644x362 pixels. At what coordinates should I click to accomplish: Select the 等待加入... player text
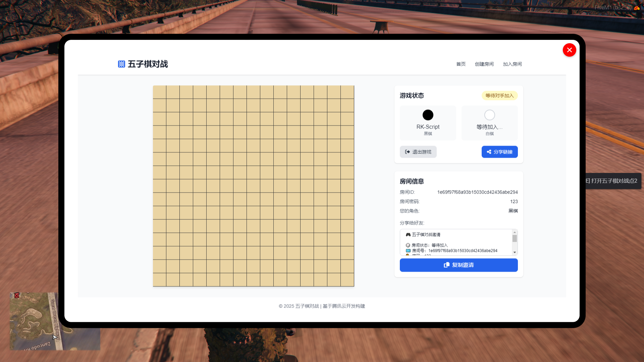[489, 127]
